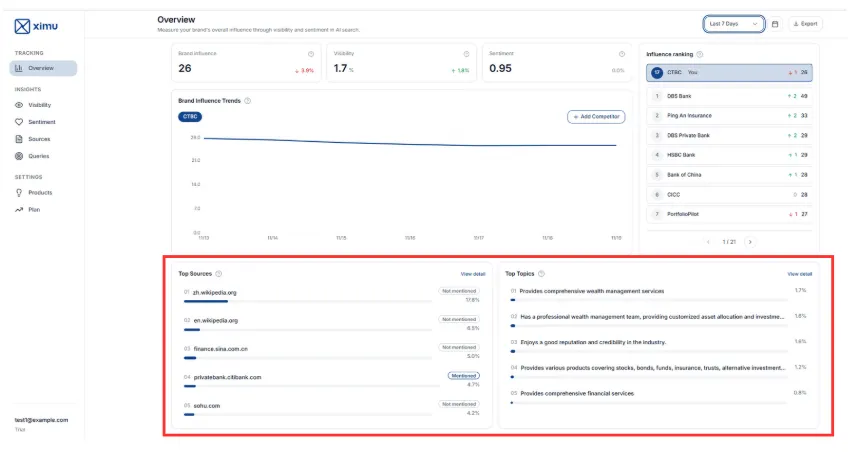Image resolution: width=848 pixels, height=456 pixels.
Task: Open Plan via its trend-arrow icon
Action: point(19,210)
